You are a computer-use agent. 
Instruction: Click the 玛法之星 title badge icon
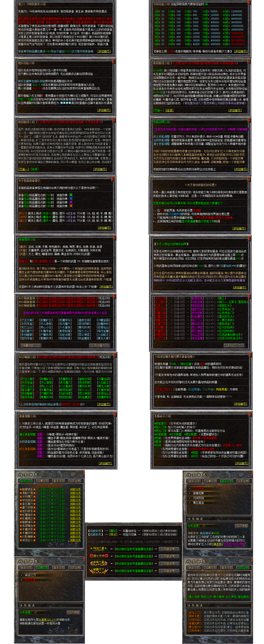tap(99, 549)
